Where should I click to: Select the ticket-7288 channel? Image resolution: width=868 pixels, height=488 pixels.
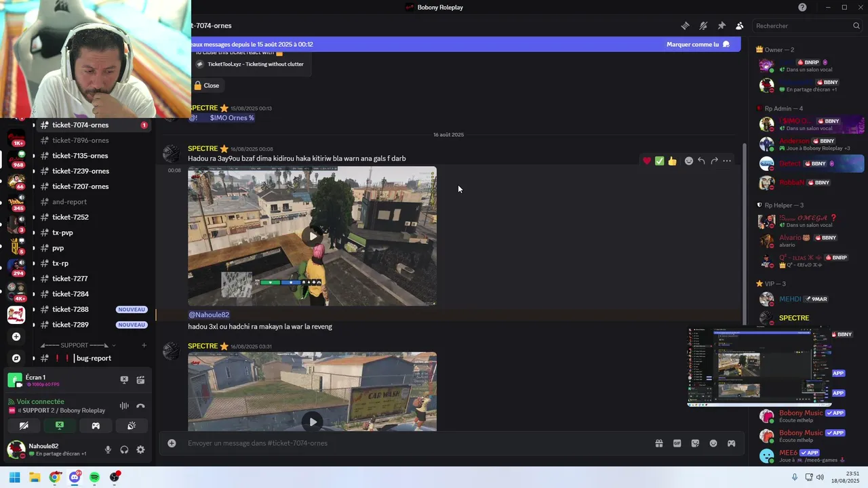coord(92,309)
